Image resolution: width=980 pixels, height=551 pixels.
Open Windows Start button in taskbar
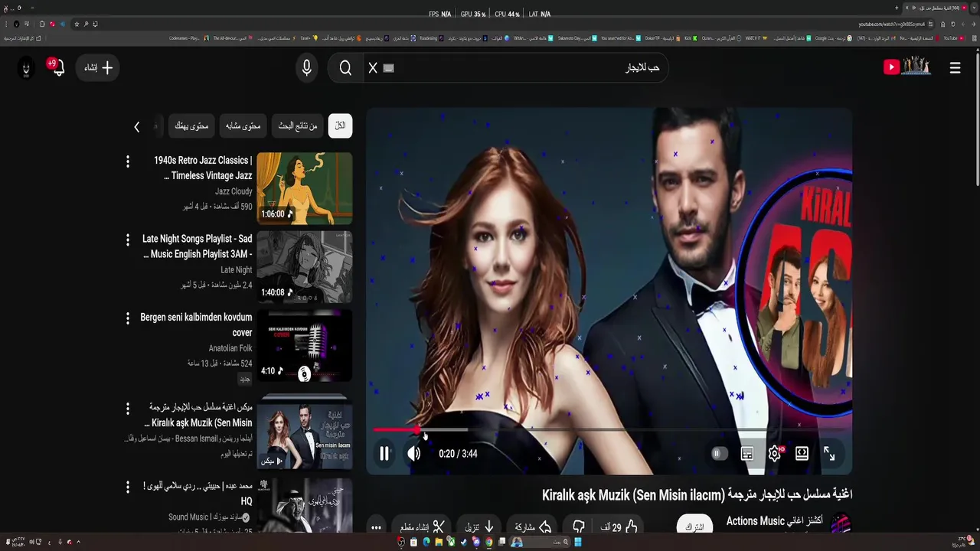coord(578,542)
